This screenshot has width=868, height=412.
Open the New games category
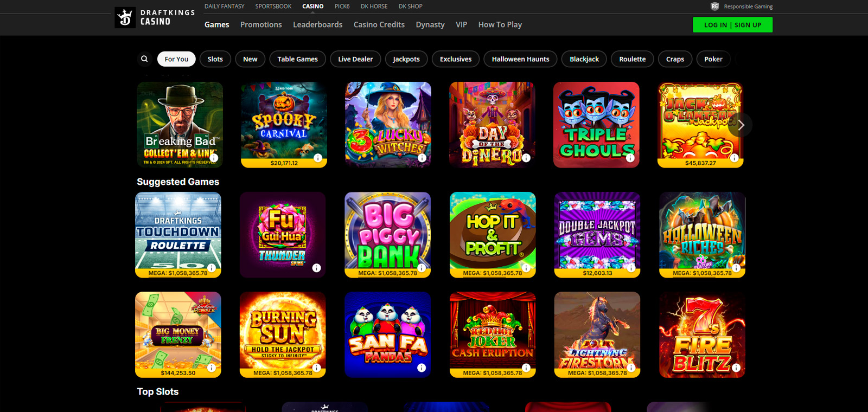pos(250,59)
